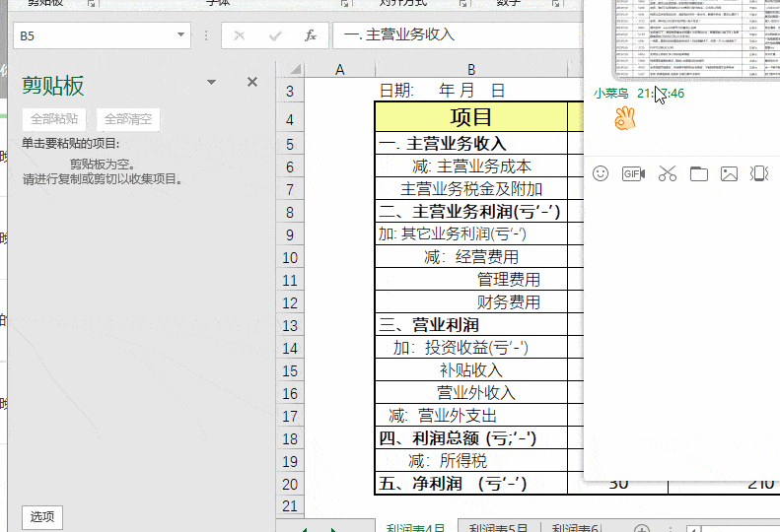
Task: Select cell 财务费用
Action: [471, 302]
